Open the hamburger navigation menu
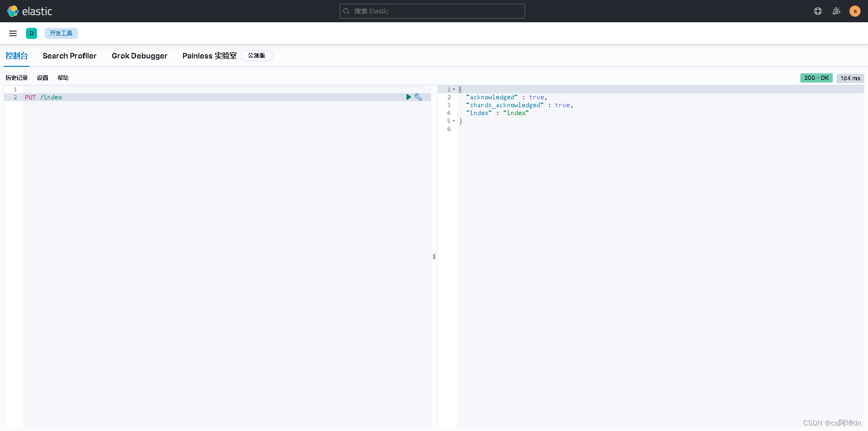 tap(13, 33)
